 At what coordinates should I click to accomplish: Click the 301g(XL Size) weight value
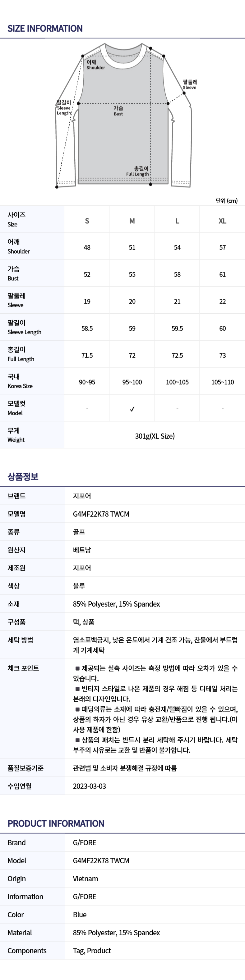(155, 436)
